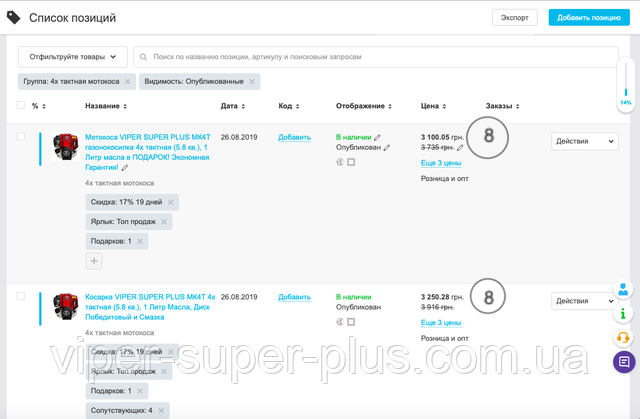Screen dimensions: 640x419
Task: Open the orange headset support icon
Action: click(623, 337)
